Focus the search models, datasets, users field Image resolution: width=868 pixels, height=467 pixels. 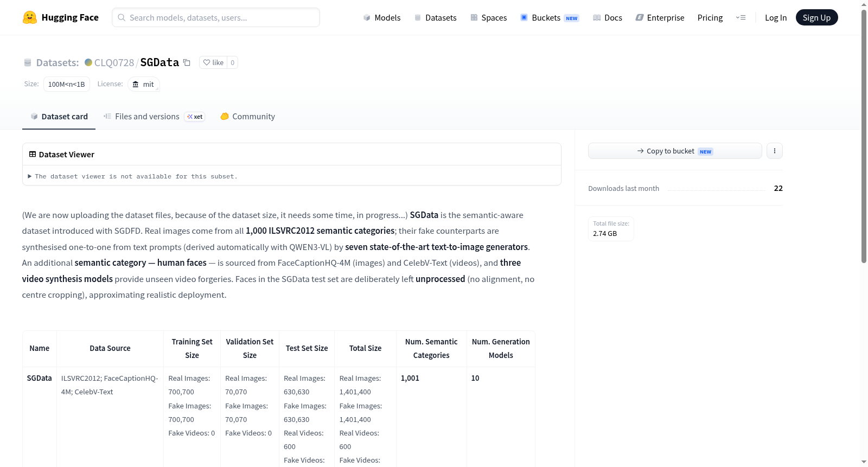216,17
